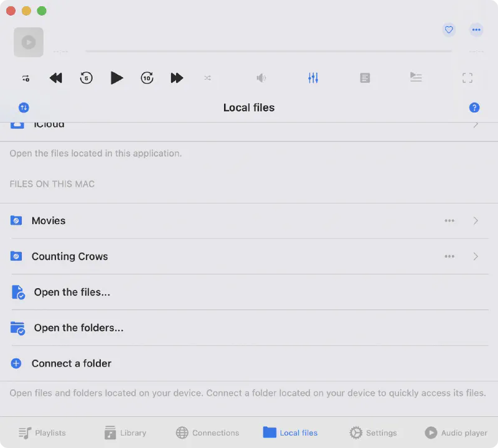The image size is (498, 448).
Task: Mute the volume speaker icon
Action: (261, 78)
